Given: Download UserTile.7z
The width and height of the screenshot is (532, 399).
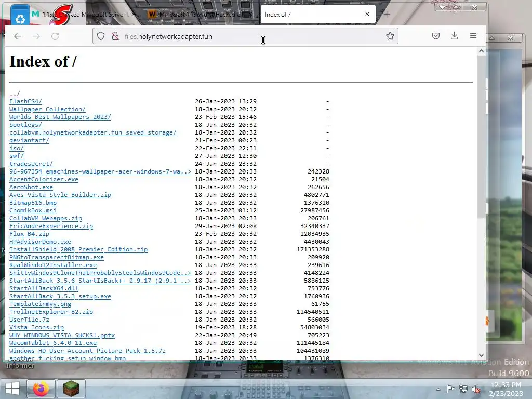Looking at the screenshot, I should tap(29, 320).
